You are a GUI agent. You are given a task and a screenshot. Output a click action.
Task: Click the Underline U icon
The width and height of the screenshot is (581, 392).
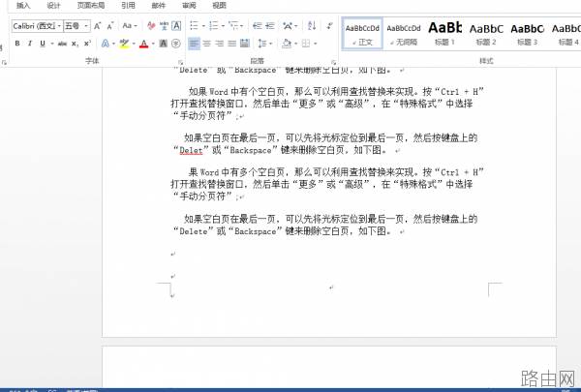point(43,44)
